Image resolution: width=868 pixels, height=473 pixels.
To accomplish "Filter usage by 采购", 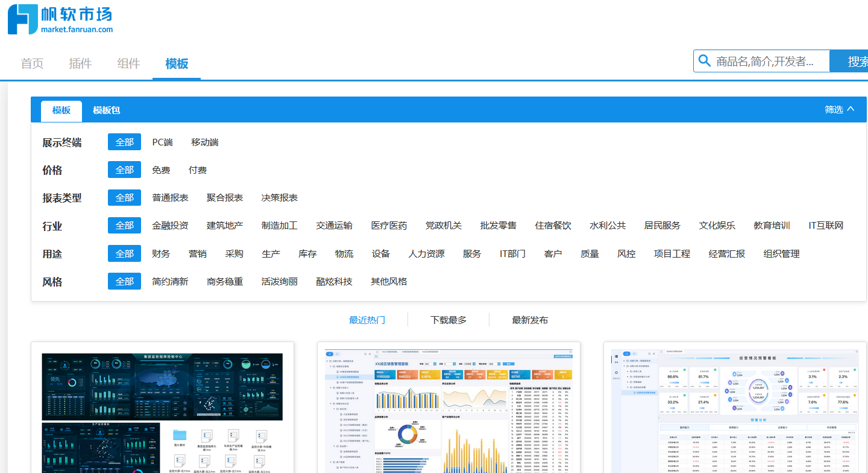I will [234, 254].
